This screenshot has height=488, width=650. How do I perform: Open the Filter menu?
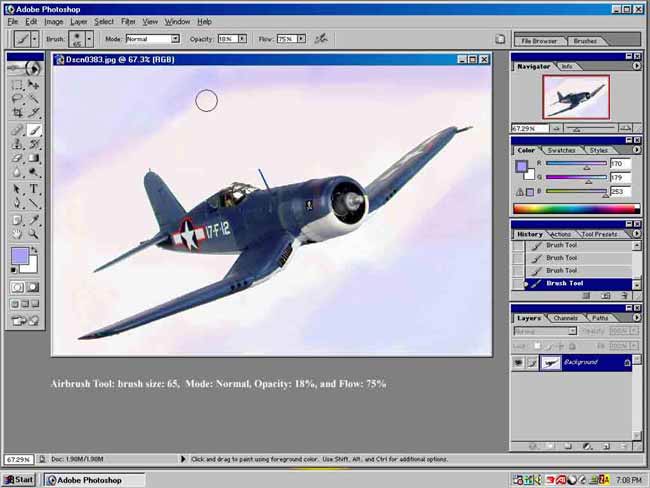(128, 22)
